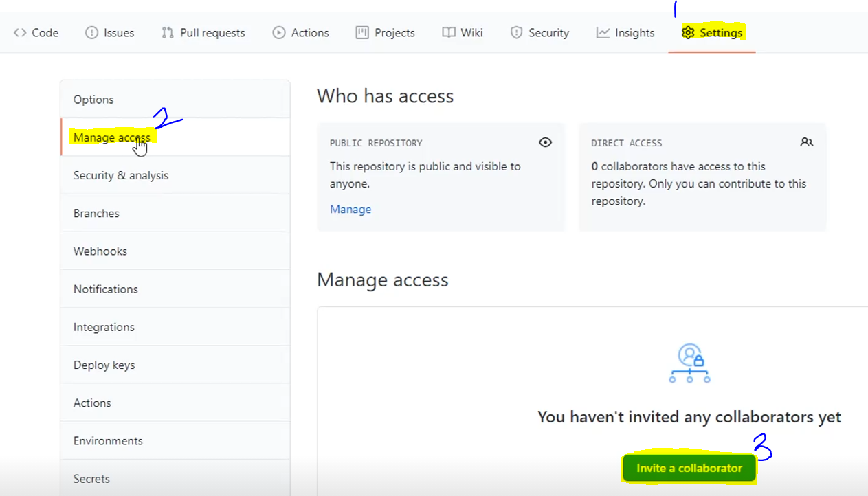Open Options in settings sidebar
The image size is (868, 496).
175,100
